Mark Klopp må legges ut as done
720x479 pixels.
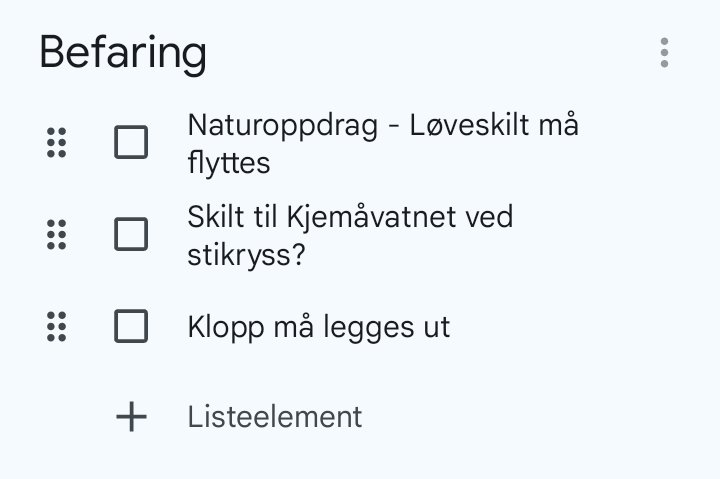131,327
